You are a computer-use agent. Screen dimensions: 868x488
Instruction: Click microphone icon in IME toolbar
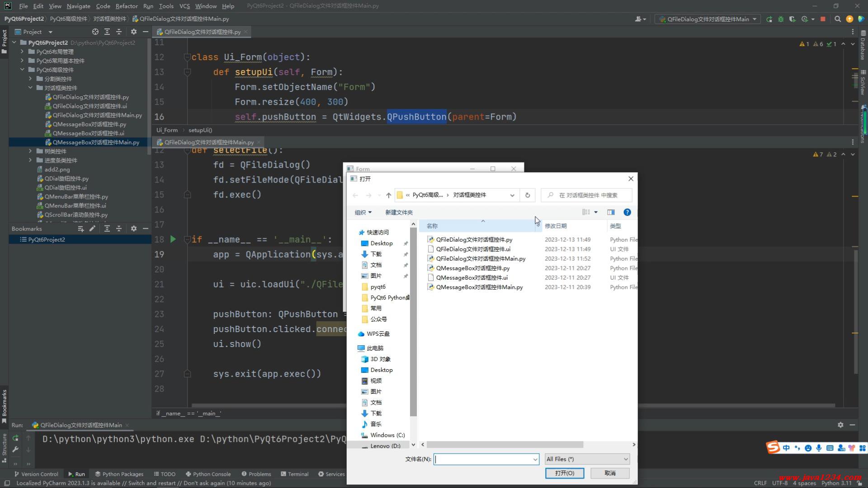click(x=819, y=448)
